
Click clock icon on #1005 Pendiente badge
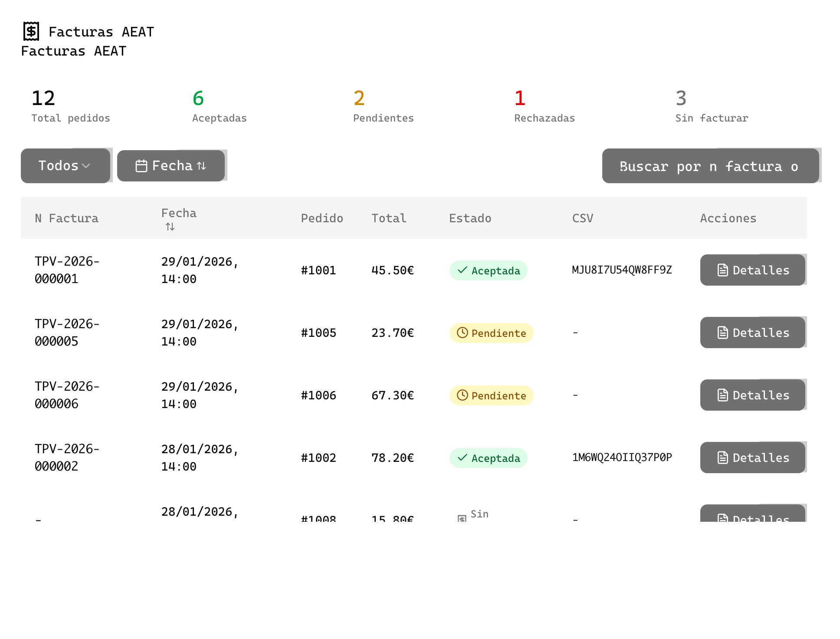[463, 333]
